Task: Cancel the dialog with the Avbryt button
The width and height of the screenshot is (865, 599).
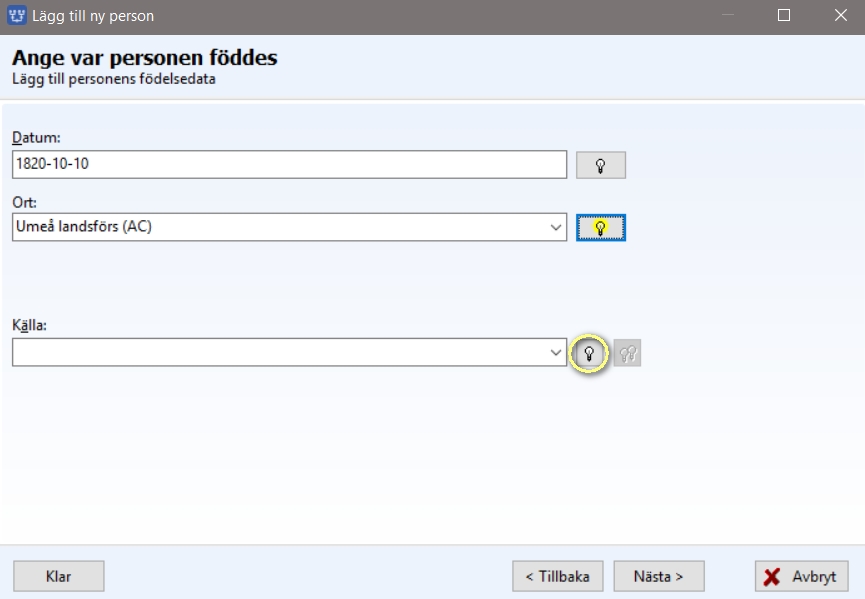Action: pyautogui.click(x=802, y=576)
